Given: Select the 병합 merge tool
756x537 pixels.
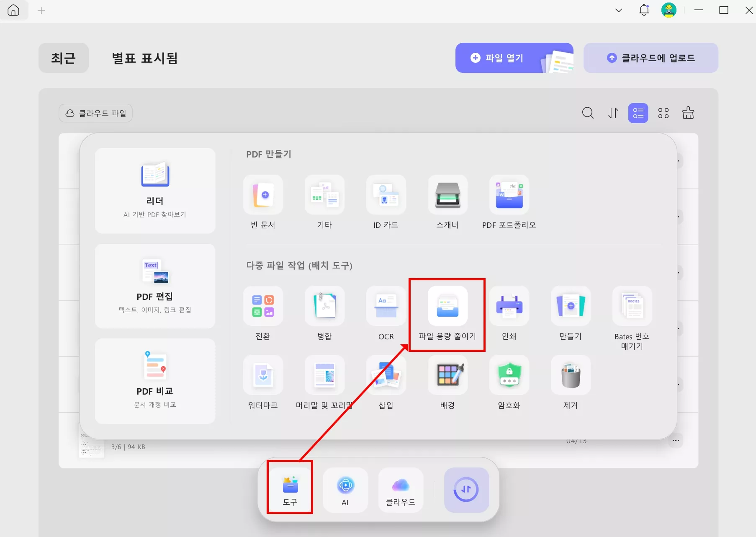Looking at the screenshot, I should point(324,314).
